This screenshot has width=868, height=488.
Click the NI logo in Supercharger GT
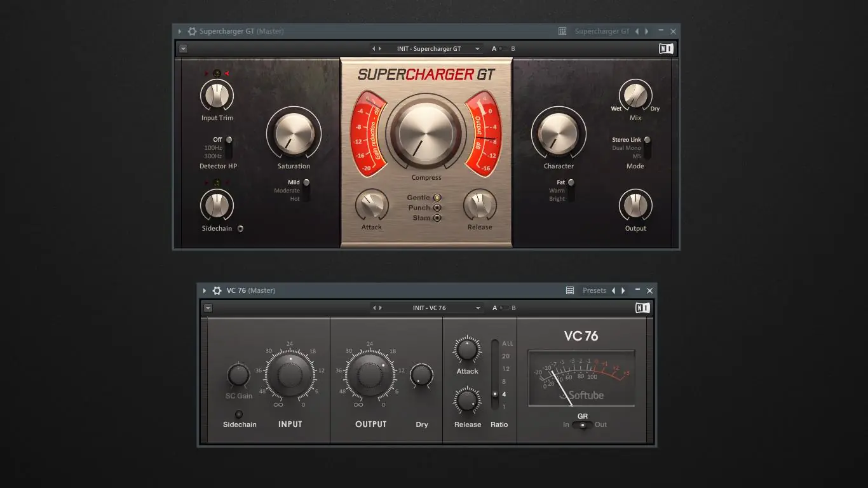(666, 49)
